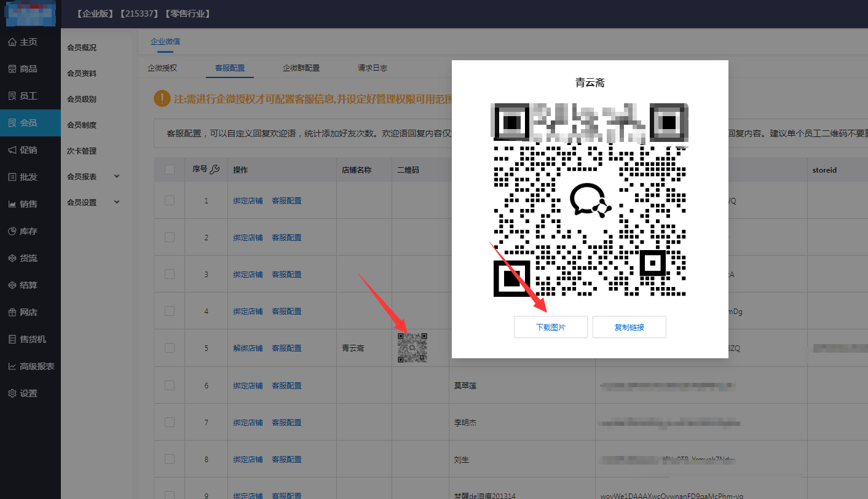Click the orange warning exclamation icon
The height and width of the screenshot is (499, 868).
coord(162,98)
